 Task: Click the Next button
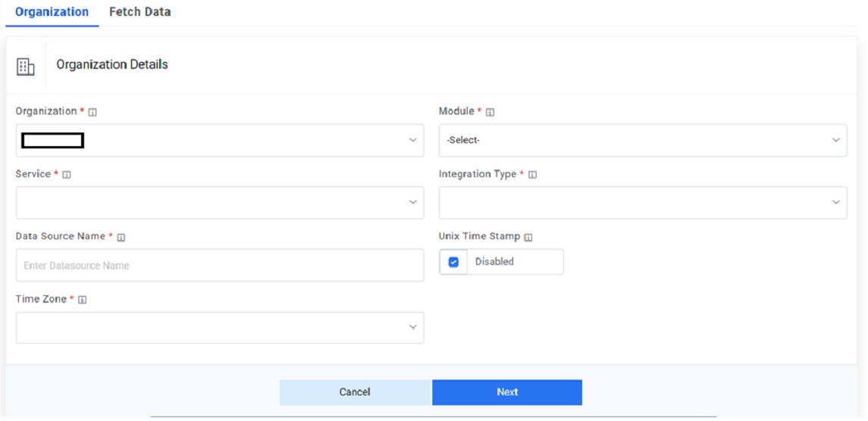tap(507, 392)
